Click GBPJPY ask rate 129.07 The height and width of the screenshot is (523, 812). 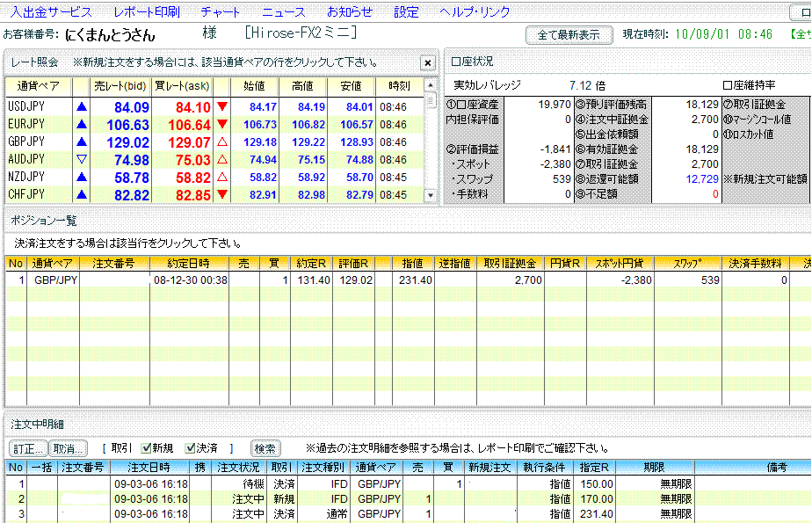click(190, 142)
